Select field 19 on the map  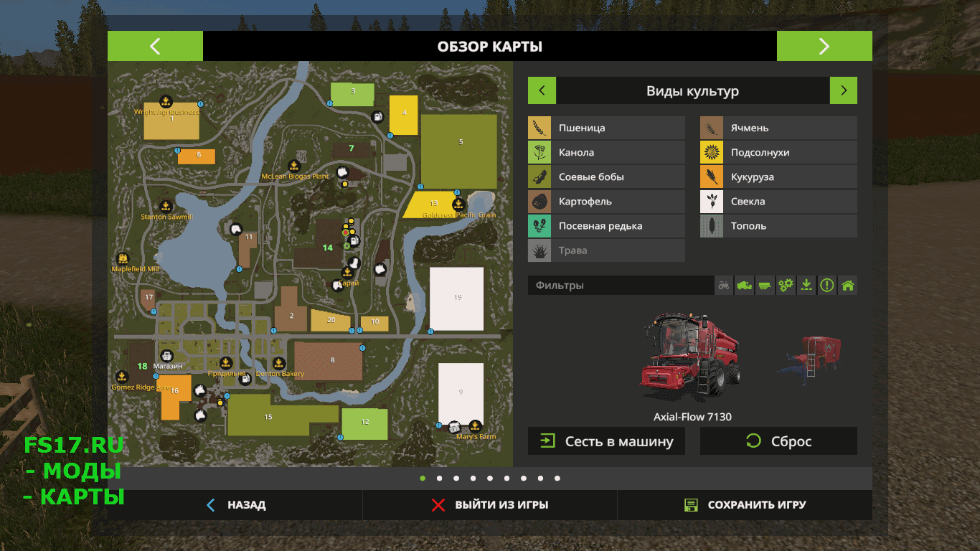click(457, 298)
